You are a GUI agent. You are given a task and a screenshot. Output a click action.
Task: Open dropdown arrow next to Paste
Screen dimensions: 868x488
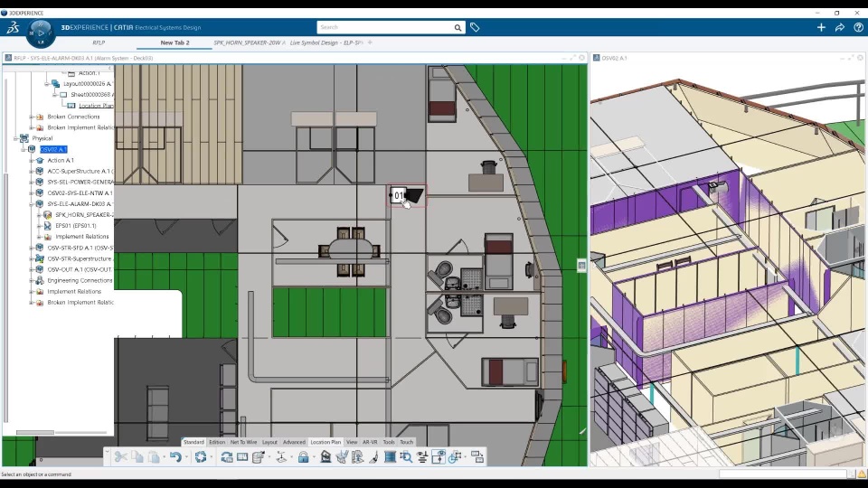[x=165, y=457]
